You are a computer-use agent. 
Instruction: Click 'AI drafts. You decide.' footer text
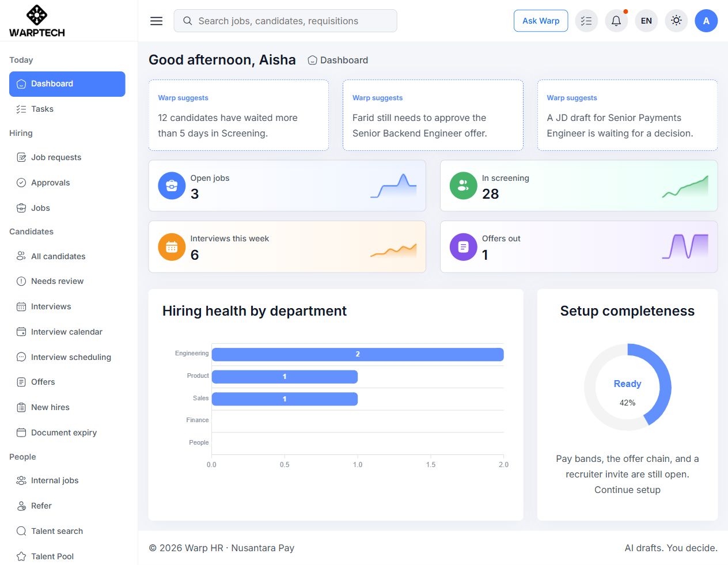coord(671,548)
